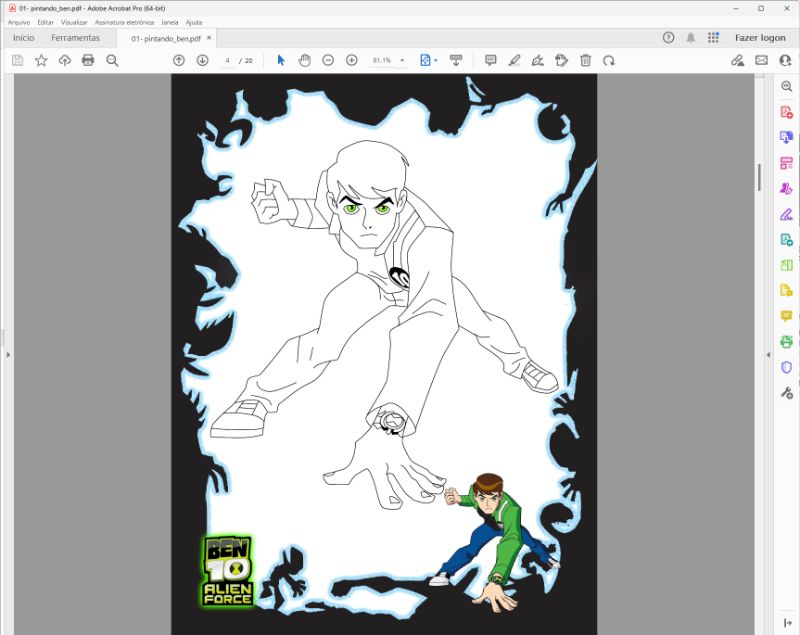
Task: Open the apps grid icon
Action: [713, 37]
